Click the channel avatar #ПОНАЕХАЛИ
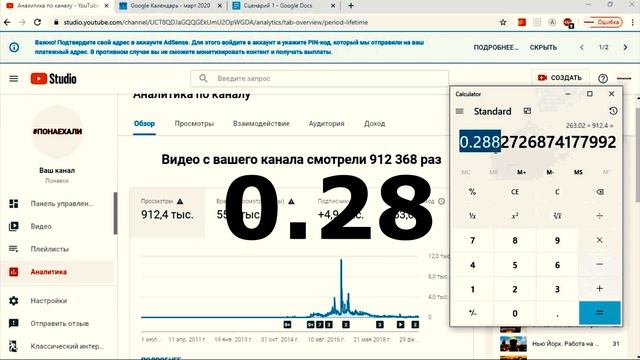 [x=57, y=131]
